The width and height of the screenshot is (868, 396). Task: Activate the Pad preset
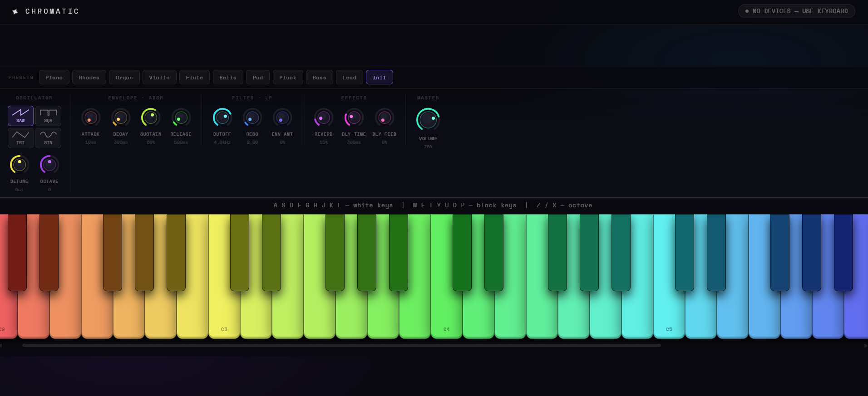258,78
